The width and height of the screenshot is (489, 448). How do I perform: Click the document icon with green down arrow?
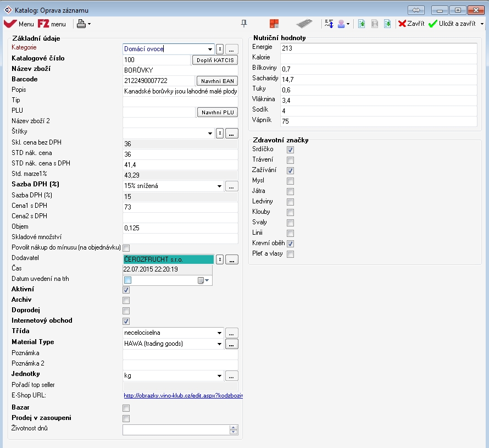tap(387, 24)
